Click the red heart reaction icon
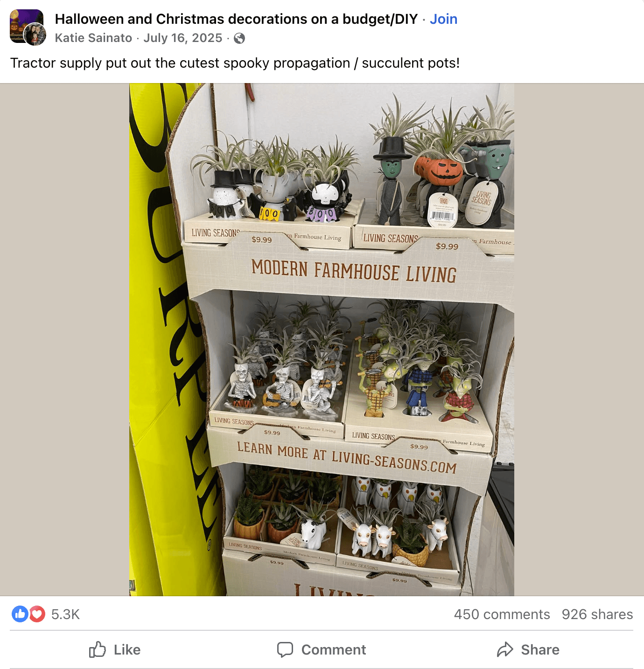Image resolution: width=644 pixels, height=669 pixels. click(x=37, y=614)
